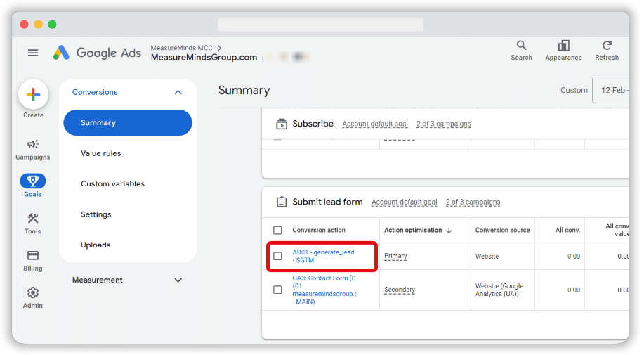
Task: Tick the GA3 Contact Form row checkbox
Action: tap(277, 290)
